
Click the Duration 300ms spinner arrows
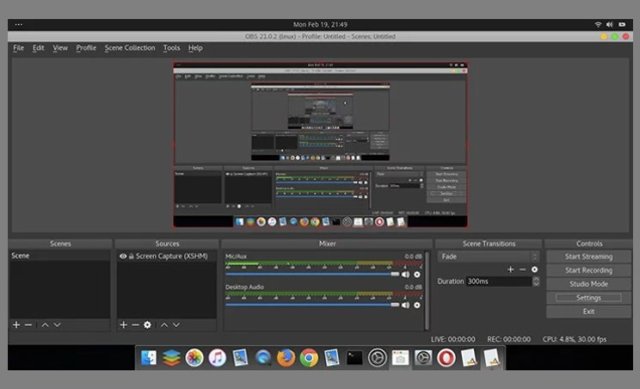(536, 281)
